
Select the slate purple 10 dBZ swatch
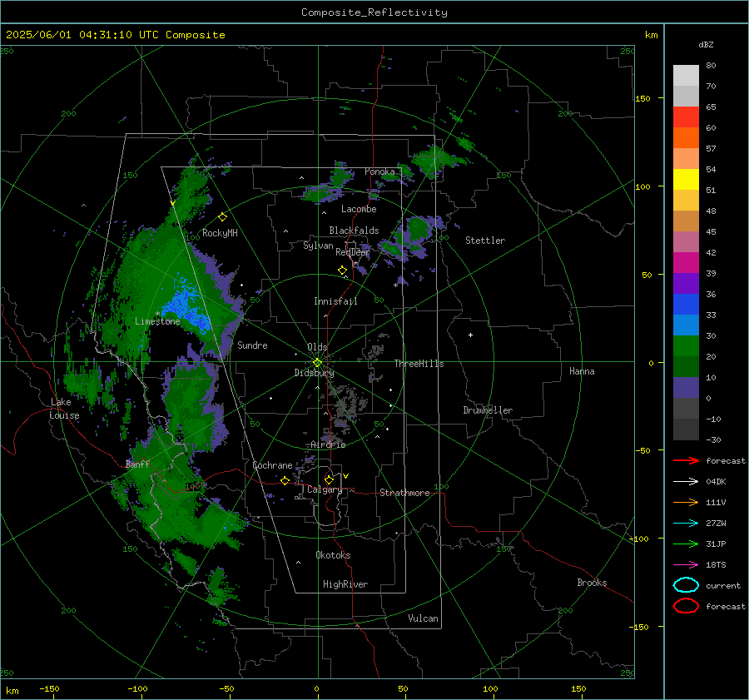[686, 388]
